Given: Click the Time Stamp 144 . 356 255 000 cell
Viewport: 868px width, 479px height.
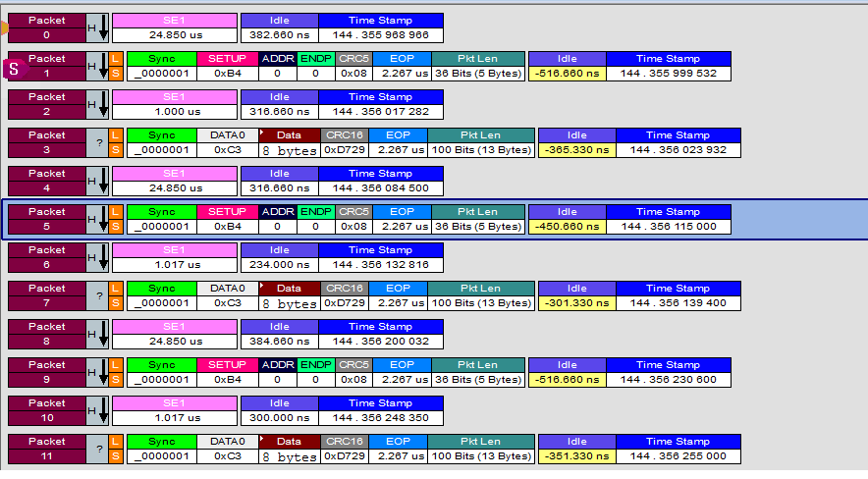Looking at the screenshot, I should (x=678, y=450).
